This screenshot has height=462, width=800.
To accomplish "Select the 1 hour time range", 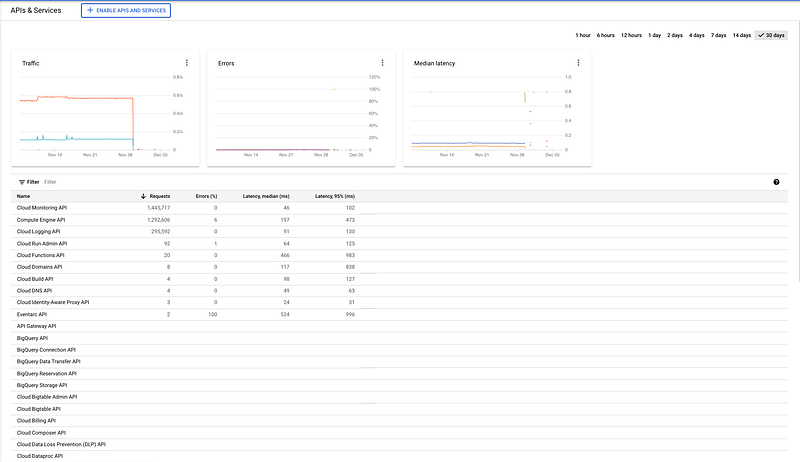I will click(583, 35).
